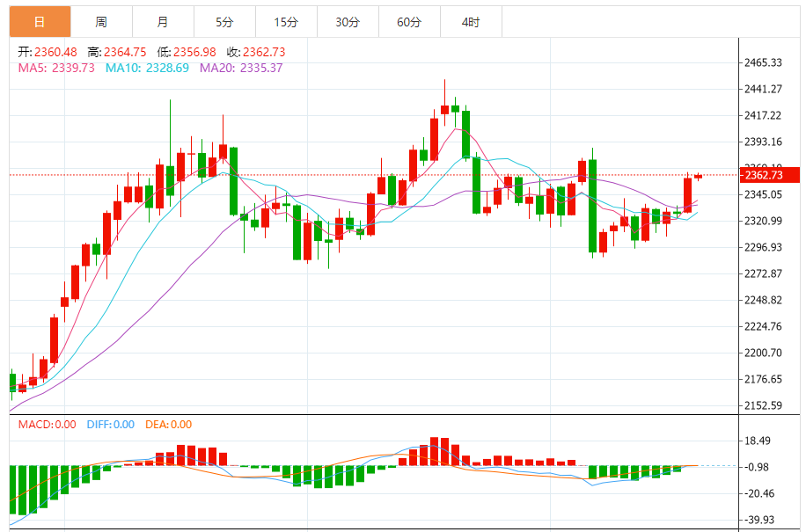The width and height of the screenshot is (806, 532).
Task: Click the 2248.82 price axis label
Action: pos(764,300)
